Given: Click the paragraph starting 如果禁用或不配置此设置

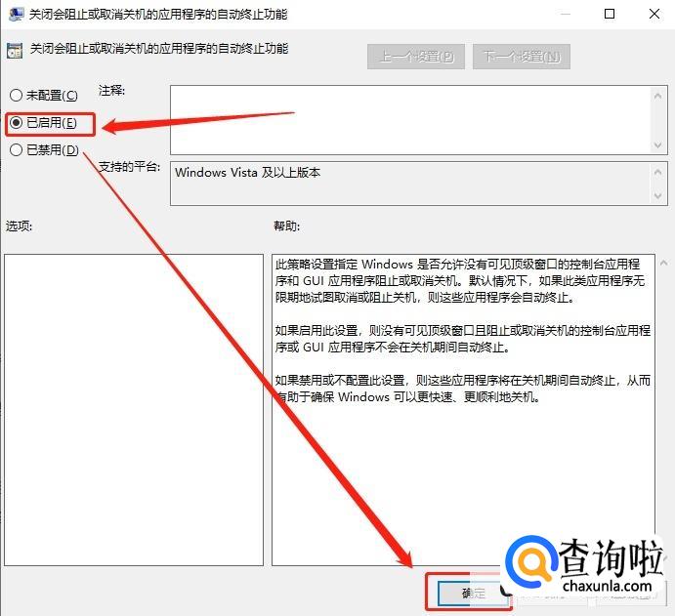Looking at the screenshot, I should click(x=463, y=389).
